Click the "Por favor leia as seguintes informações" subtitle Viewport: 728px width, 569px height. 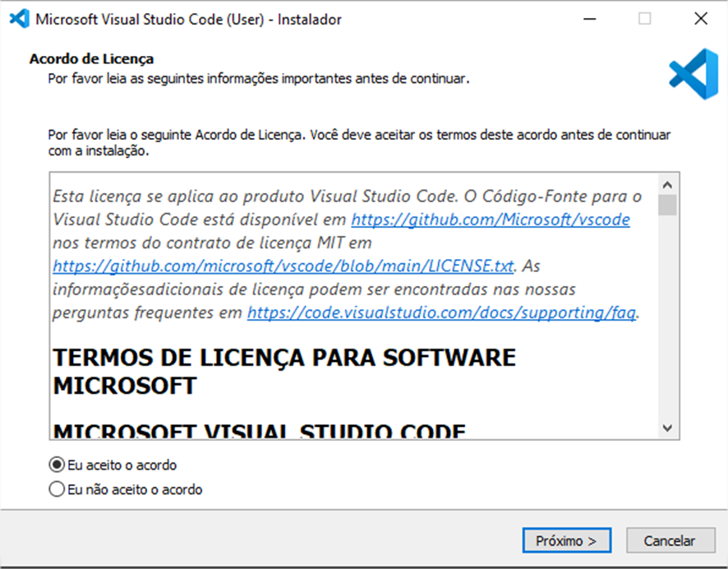(x=259, y=78)
